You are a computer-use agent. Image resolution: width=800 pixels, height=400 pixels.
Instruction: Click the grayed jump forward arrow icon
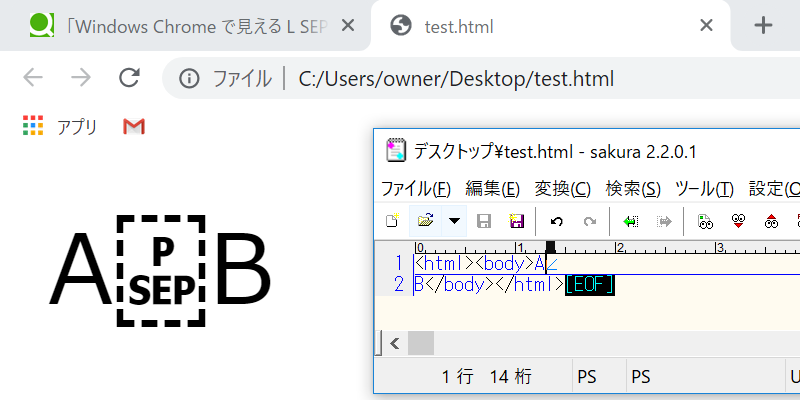(664, 221)
